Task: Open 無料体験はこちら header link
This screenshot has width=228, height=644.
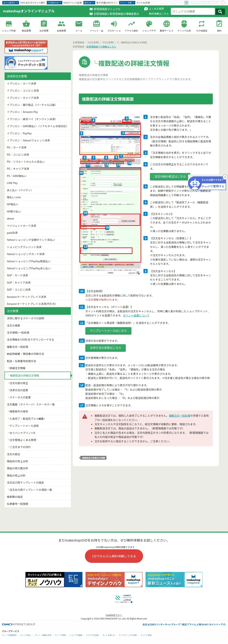Action: point(159,14)
